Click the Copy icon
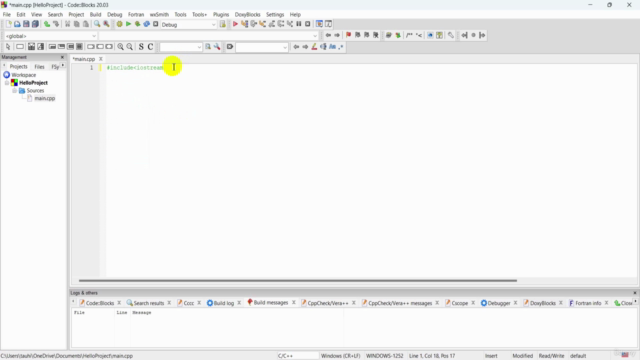Viewport: 640px width, 360px height. tap(77, 24)
